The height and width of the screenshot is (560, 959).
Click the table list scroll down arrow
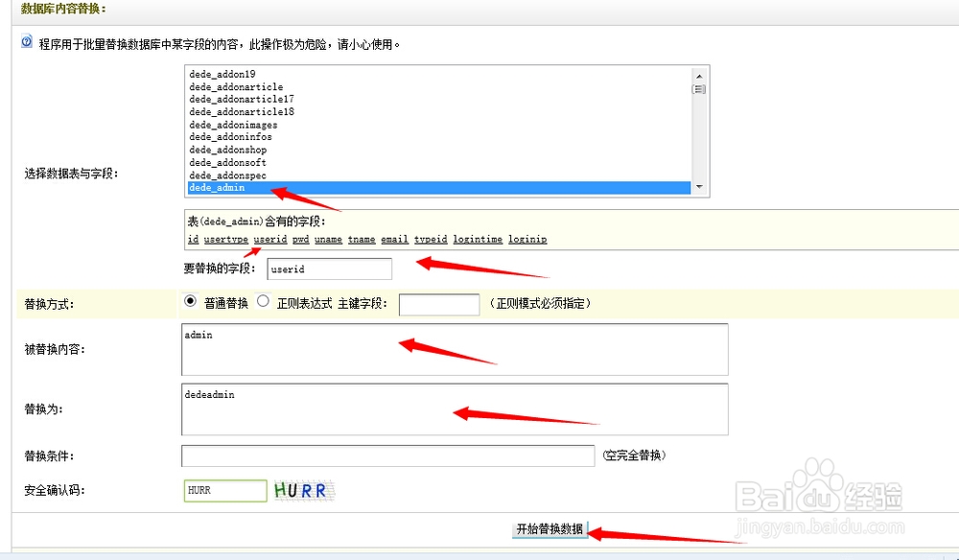point(699,186)
